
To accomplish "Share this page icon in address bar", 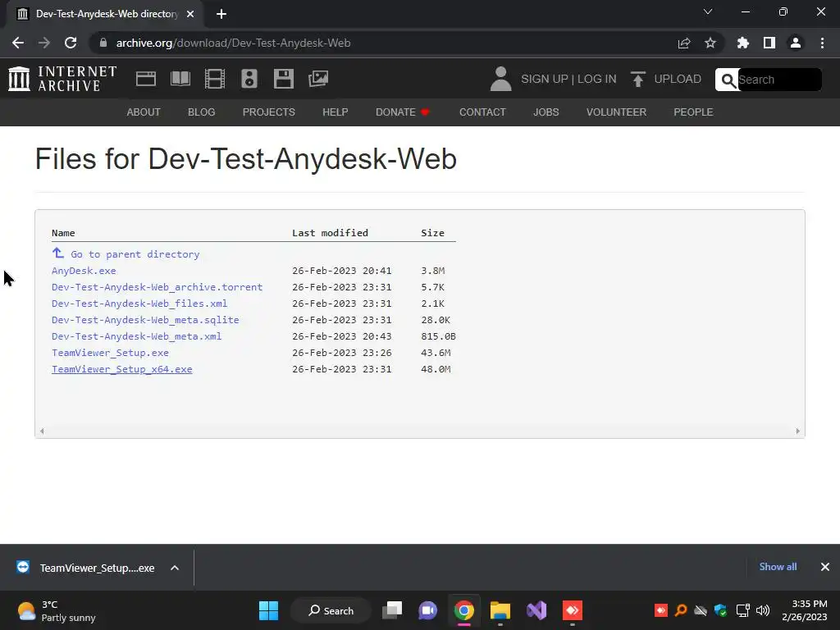I will [x=684, y=43].
